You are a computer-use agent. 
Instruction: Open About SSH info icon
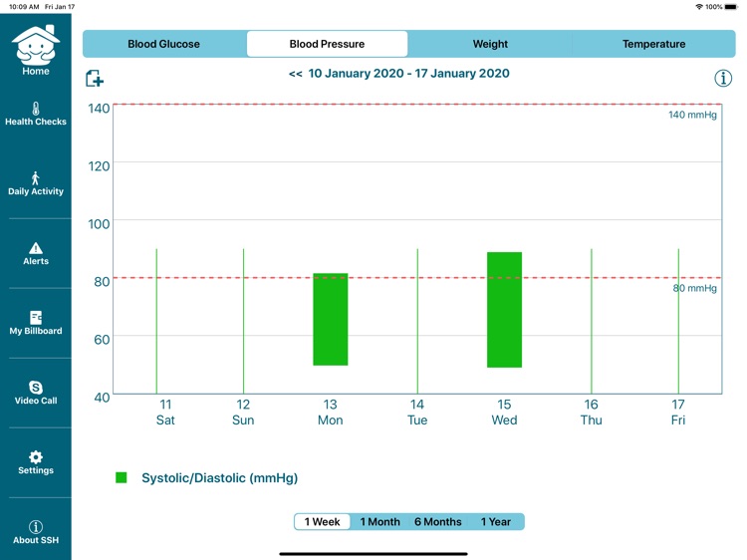pos(36,527)
